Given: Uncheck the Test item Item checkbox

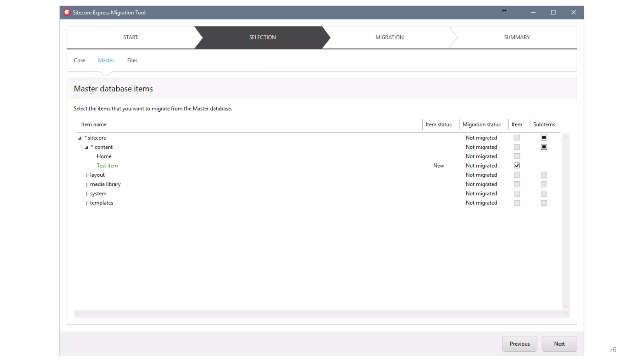Looking at the screenshot, I should pos(517,166).
